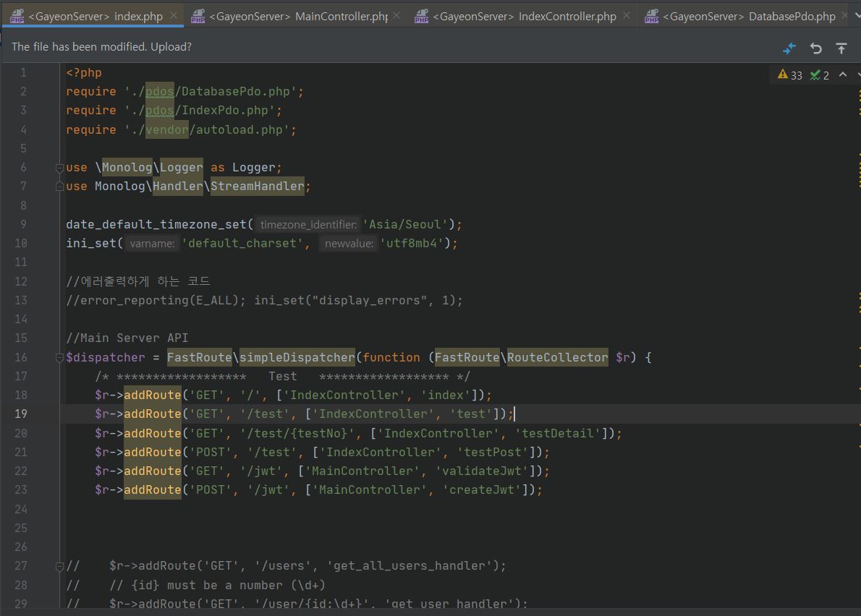861x616 pixels.
Task: Click the 'timezone_identifier:' parameter hint
Action: click(x=308, y=225)
